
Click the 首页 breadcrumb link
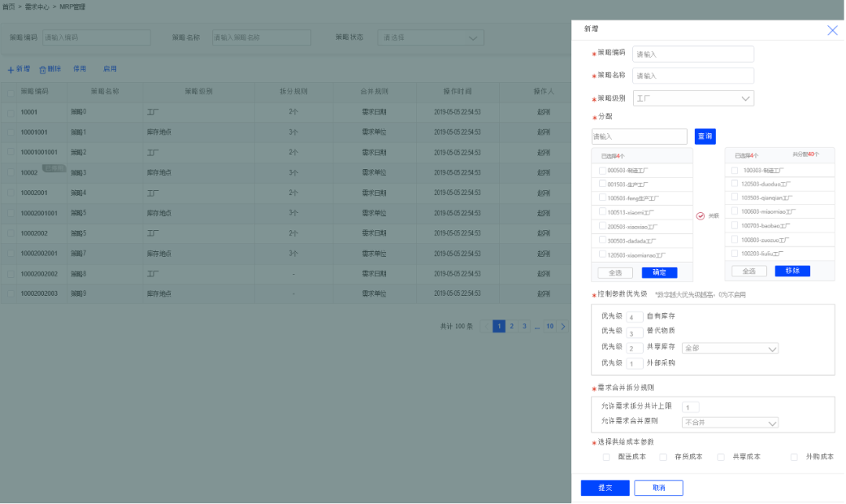coord(9,7)
